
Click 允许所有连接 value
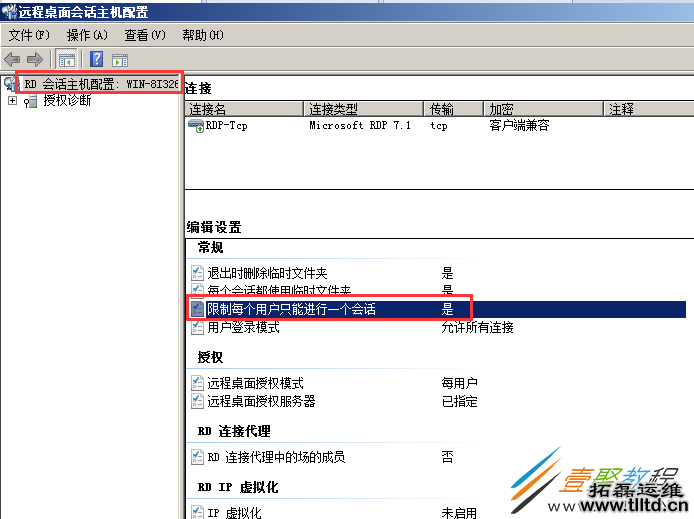pos(478,327)
